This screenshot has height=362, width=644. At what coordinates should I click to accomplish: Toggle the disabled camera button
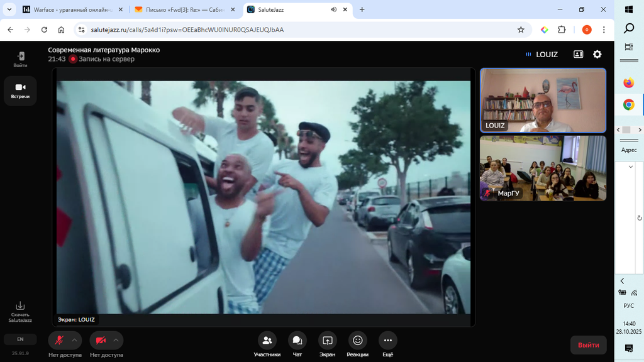click(x=101, y=340)
